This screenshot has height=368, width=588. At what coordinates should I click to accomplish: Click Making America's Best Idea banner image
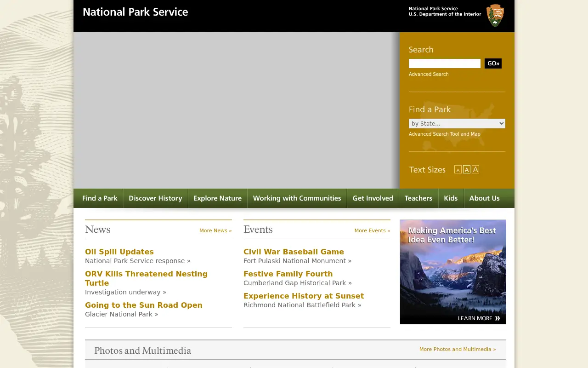click(453, 272)
